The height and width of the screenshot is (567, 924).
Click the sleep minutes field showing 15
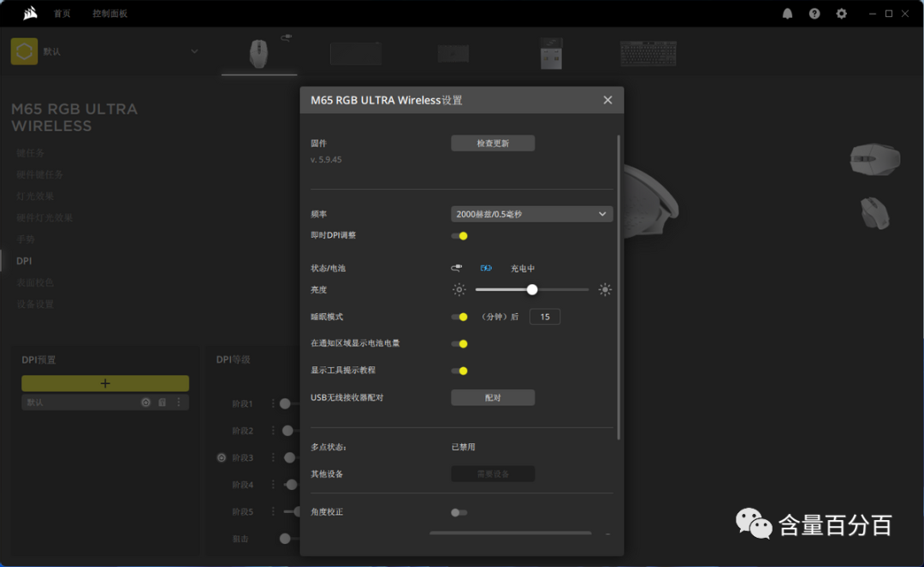click(x=544, y=316)
